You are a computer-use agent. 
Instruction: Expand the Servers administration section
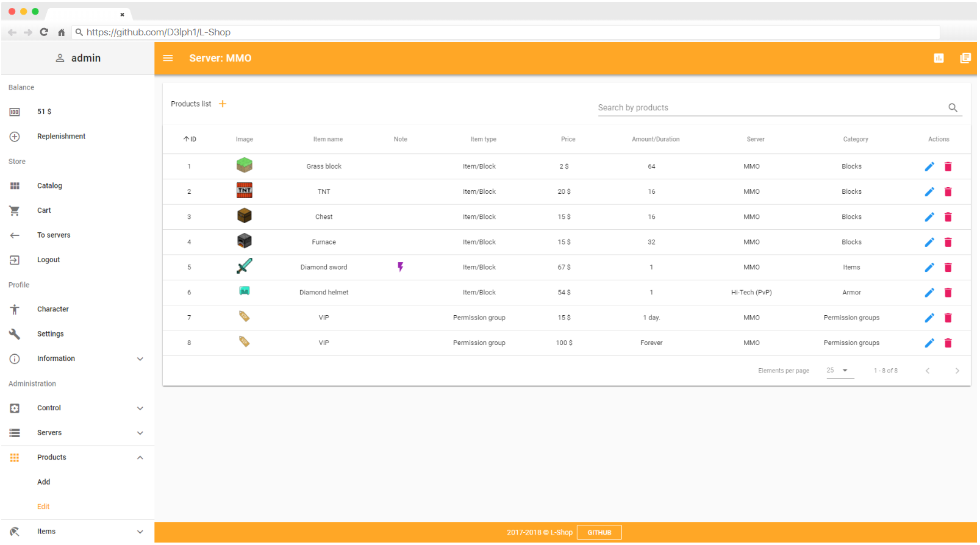[140, 433]
